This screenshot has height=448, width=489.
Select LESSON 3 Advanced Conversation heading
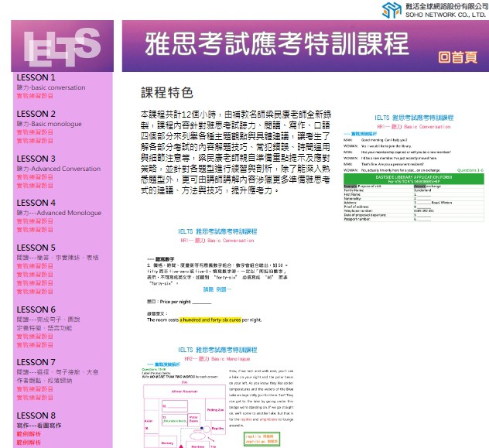[x=36, y=159]
